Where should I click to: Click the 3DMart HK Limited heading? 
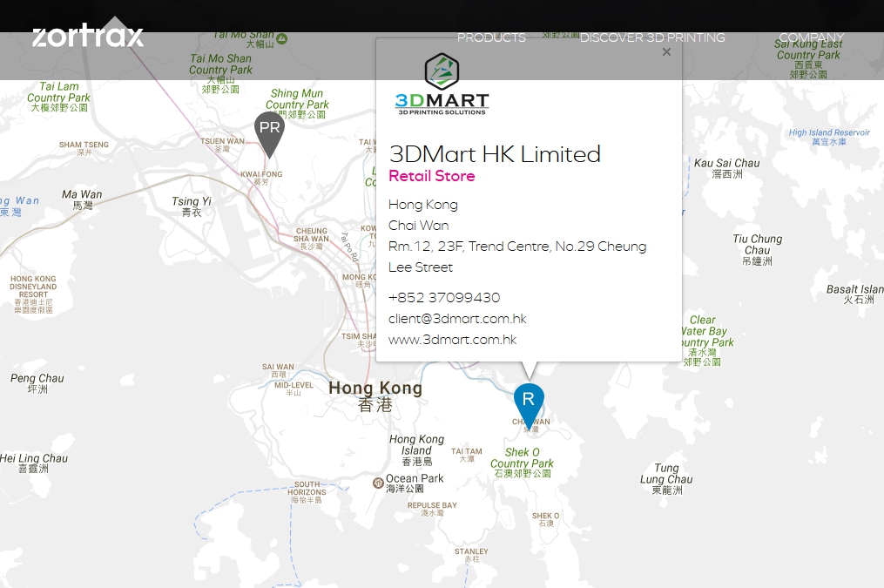495,154
